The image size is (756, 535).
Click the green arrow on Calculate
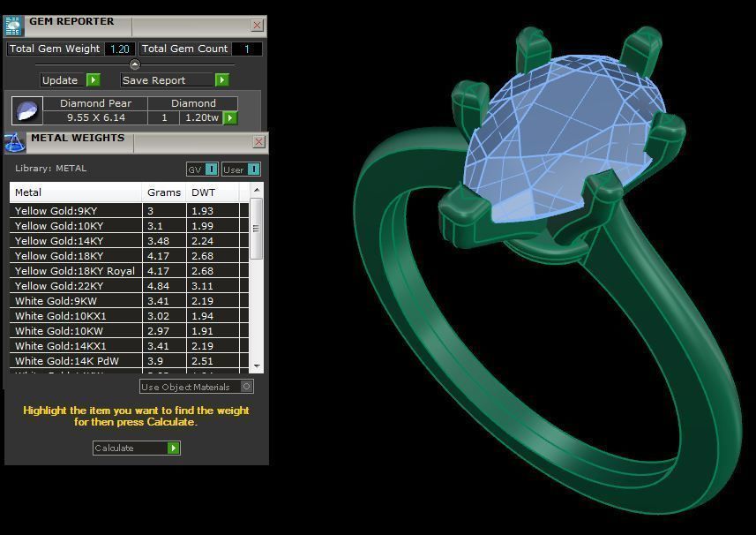(x=174, y=448)
